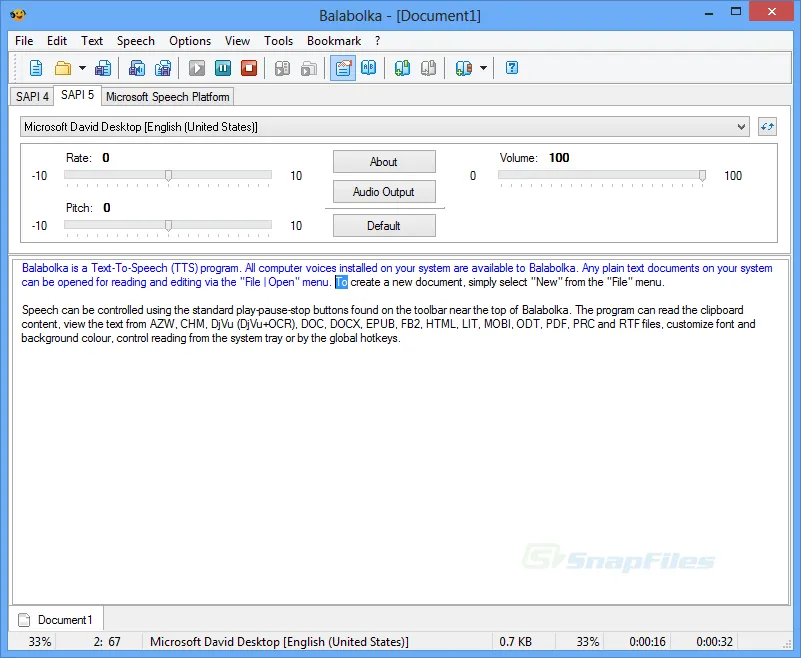Open the Speech menu
This screenshot has height=658, width=801.
pos(135,41)
